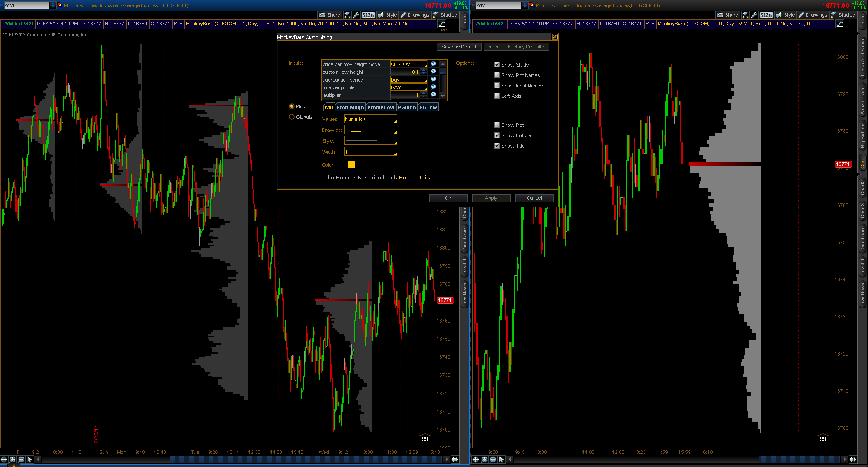Open Style menu in right chart toolbar
868x467 pixels.
click(x=786, y=15)
